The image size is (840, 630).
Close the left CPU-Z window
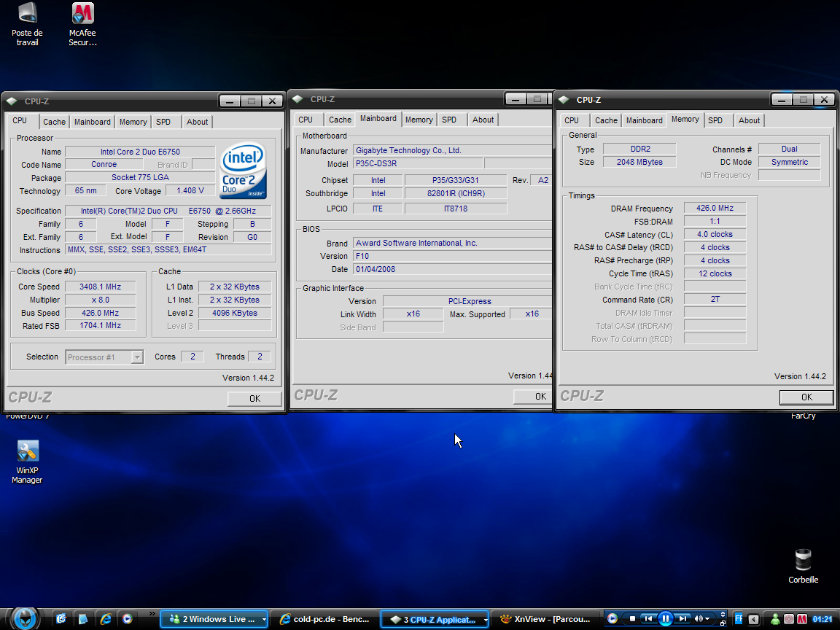(272, 101)
